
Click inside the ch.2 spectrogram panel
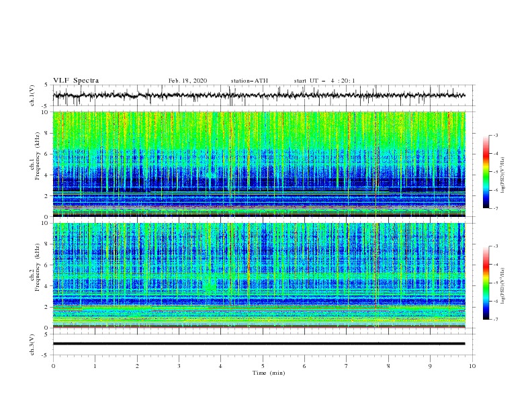[x=259, y=275]
